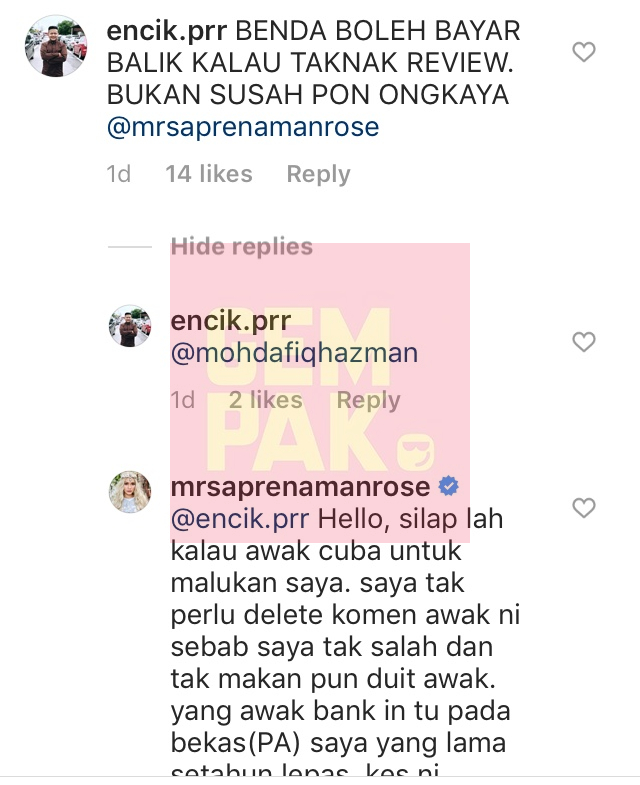View the 2 likes on encik.prr's reply
The height and width of the screenshot is (785, 640).
(265, 400)
